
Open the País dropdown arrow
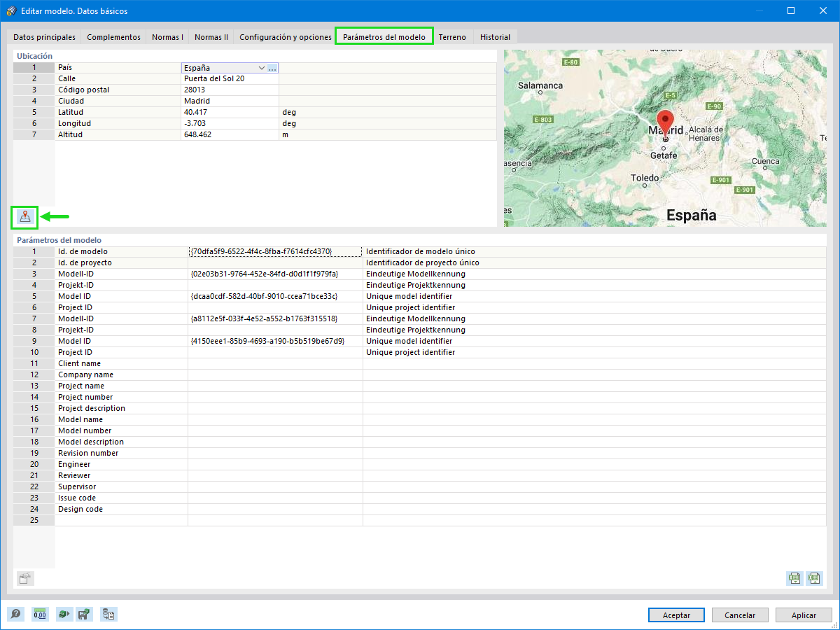pos(262,68)
